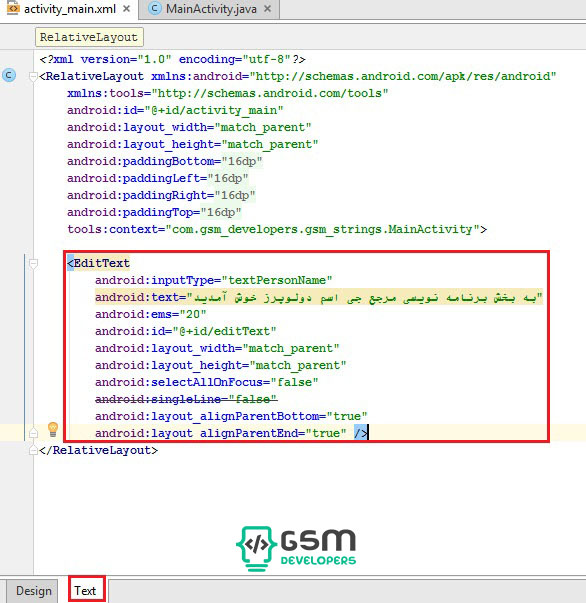
Task: Click fold marker beside layout_alignParentEnd line
Action: point(33,433)
